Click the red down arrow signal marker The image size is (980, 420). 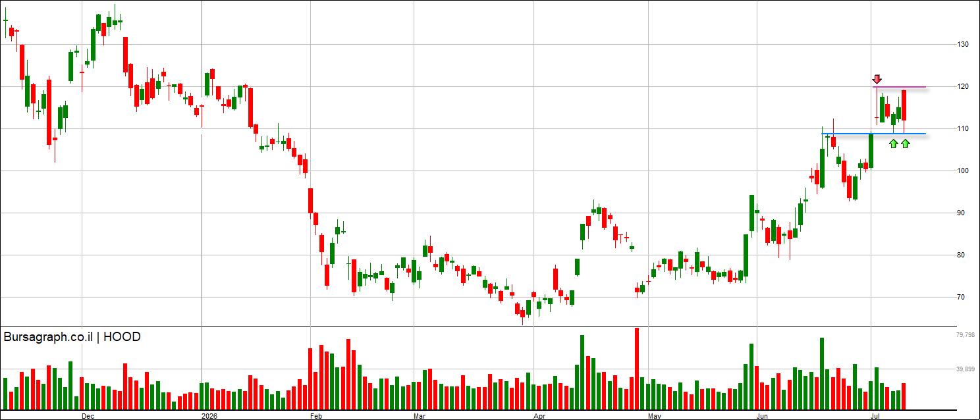[x=877, y=79]
